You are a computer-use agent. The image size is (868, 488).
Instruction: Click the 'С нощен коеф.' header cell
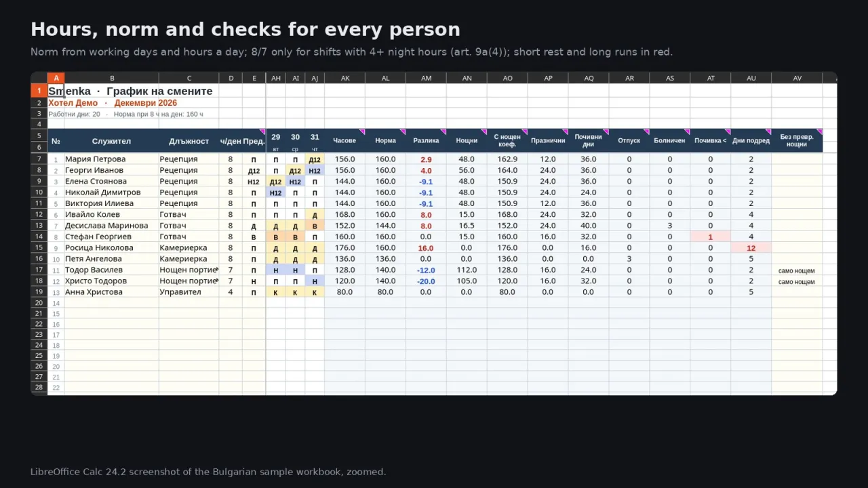(x=507, y=141)
